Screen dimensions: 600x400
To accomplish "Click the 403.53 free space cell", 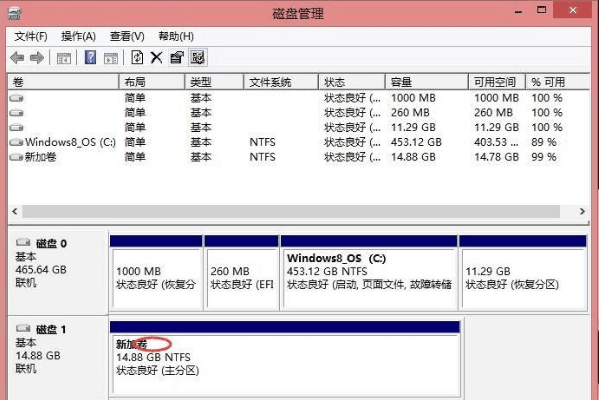I will (497, 142).
